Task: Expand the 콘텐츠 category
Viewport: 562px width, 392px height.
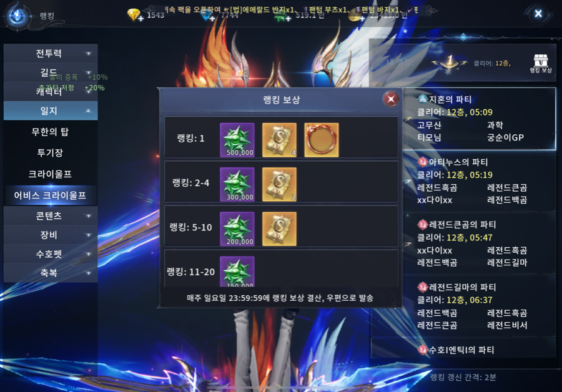Action: (51, 216)
